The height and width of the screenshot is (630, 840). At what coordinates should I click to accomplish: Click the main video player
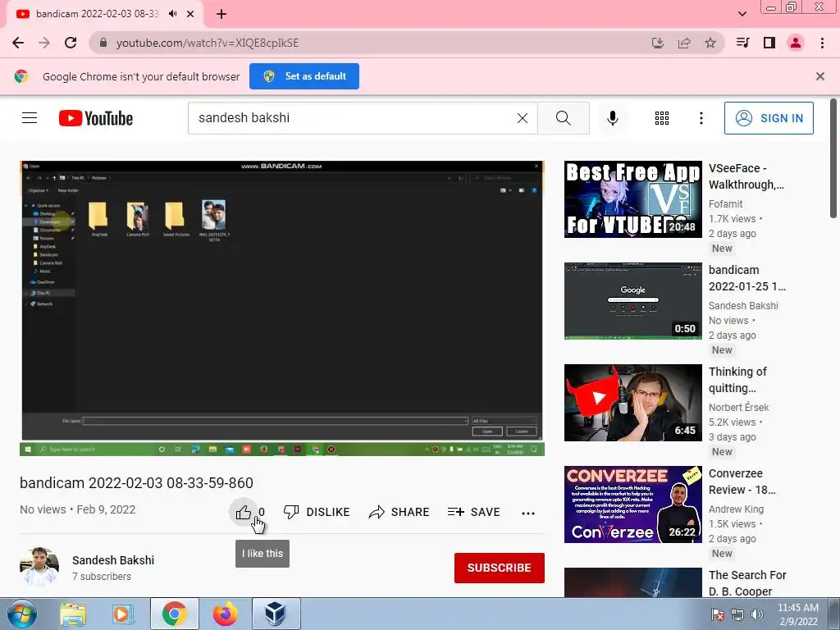click(282, 308)
